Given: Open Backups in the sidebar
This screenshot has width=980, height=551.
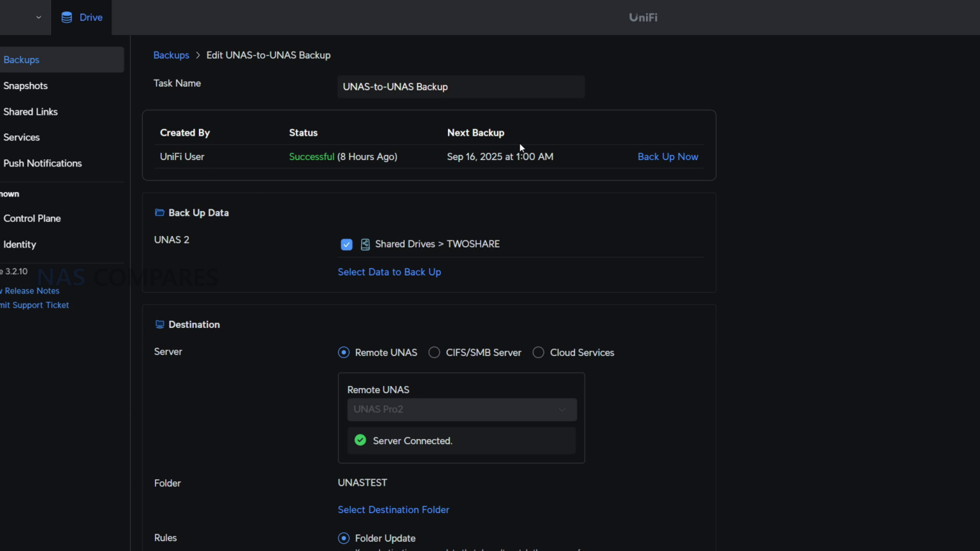Looking at the screenshot, I should [61, 60].
